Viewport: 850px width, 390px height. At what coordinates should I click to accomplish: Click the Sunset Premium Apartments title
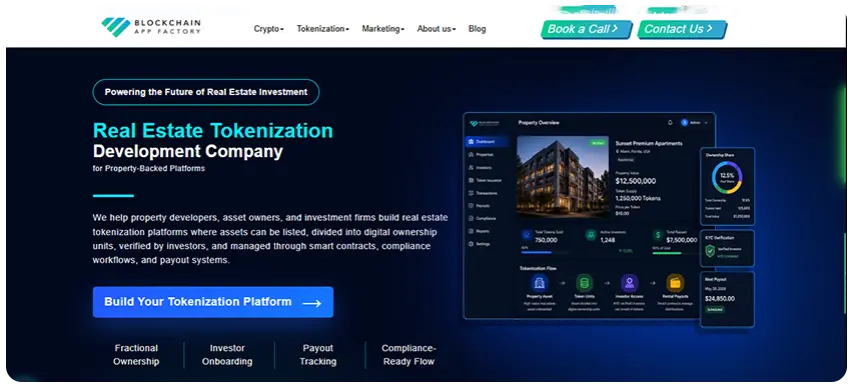point(649,143)
